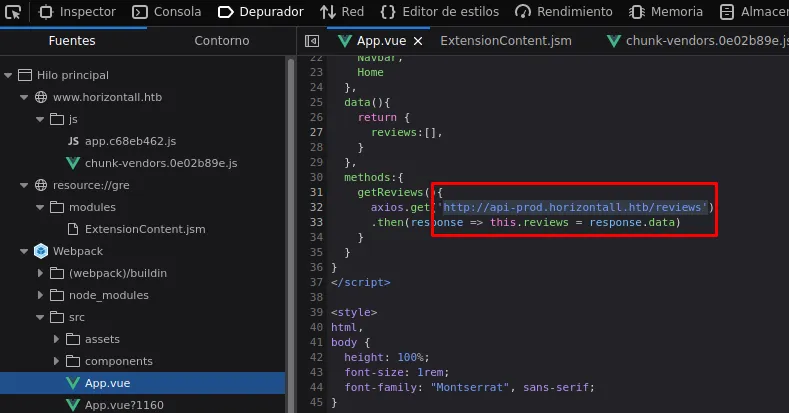The height and width of the screenshot is (413, 789).
Task: Select App.vue?1160 in the source tree
Action: (x=124, y=405)
